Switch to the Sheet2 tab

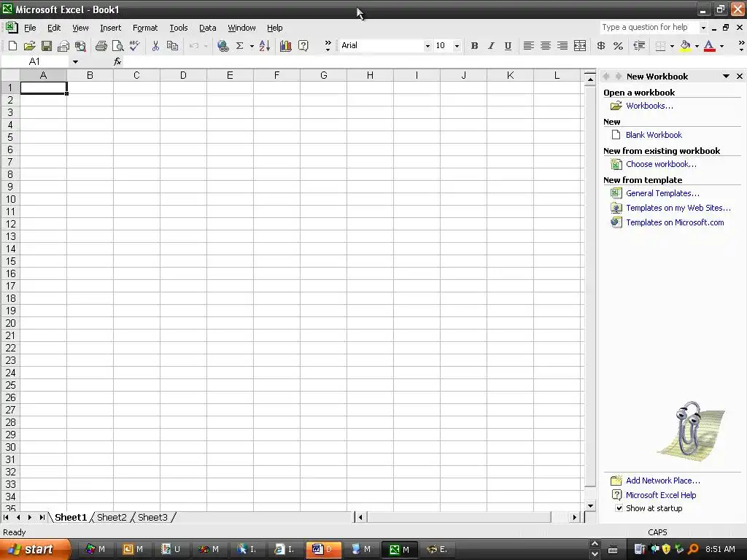coord(112,517)
